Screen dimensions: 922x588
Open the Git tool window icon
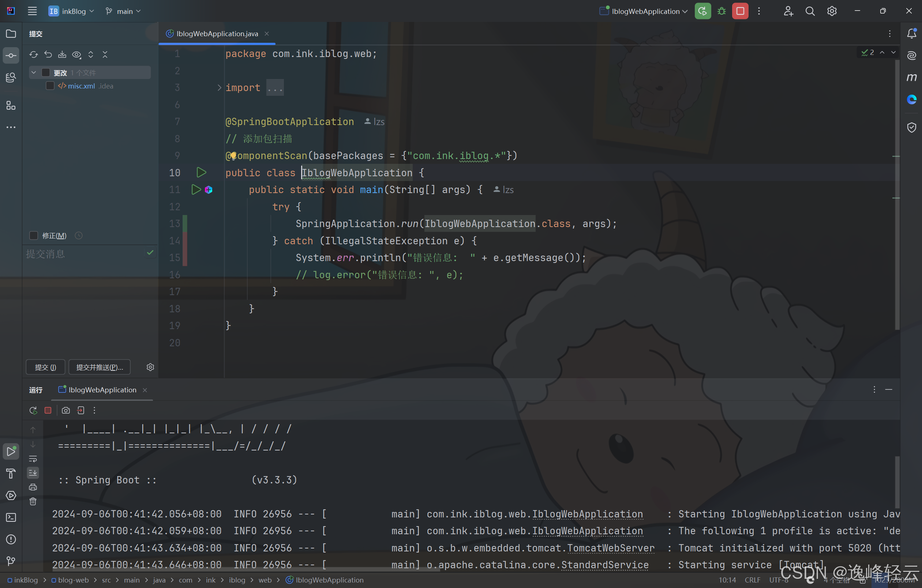point(11,561)
